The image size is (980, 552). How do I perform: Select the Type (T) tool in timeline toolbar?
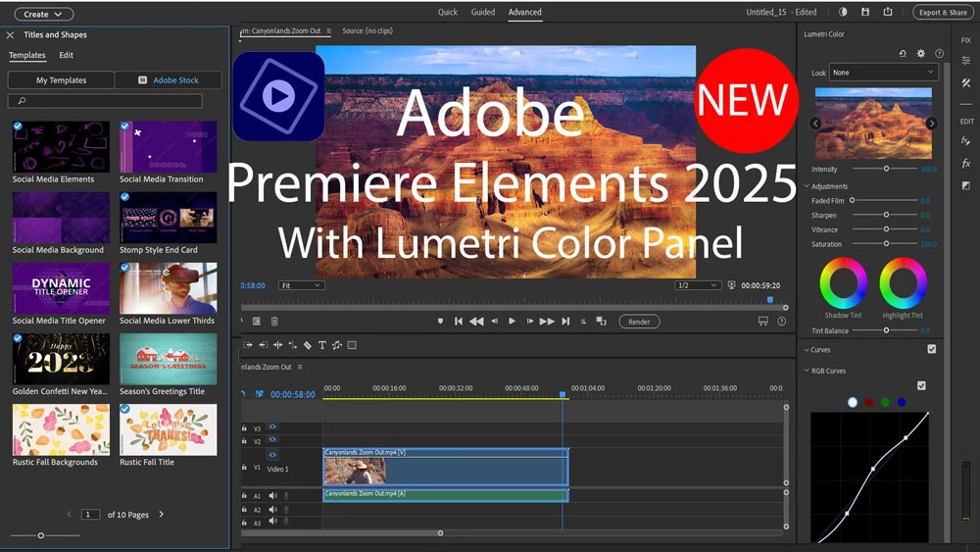click(321, 345)
